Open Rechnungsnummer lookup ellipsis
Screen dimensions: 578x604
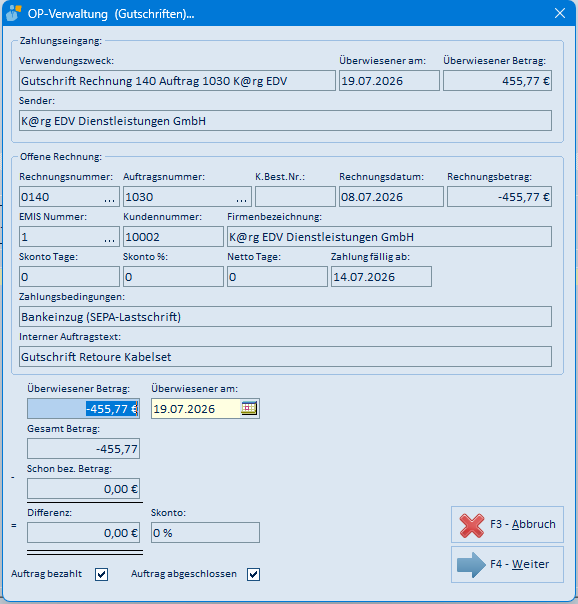tap(109, 197)
